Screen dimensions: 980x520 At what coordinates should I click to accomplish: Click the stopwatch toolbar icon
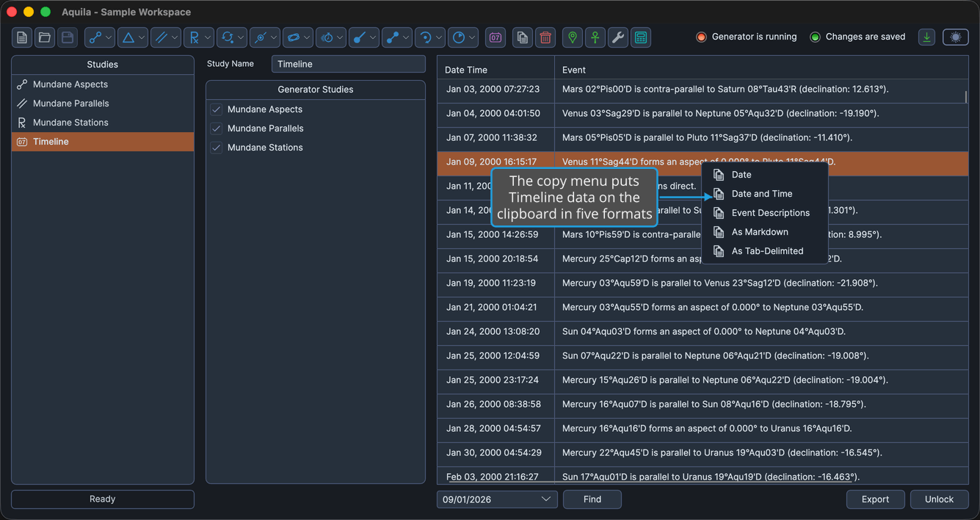click(x=326, y=37)
